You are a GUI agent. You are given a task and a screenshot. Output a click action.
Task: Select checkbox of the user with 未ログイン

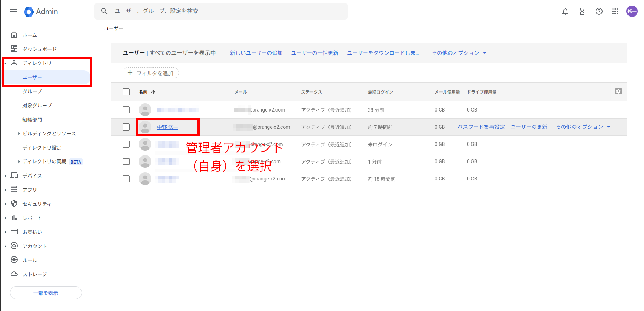point(126,144)
